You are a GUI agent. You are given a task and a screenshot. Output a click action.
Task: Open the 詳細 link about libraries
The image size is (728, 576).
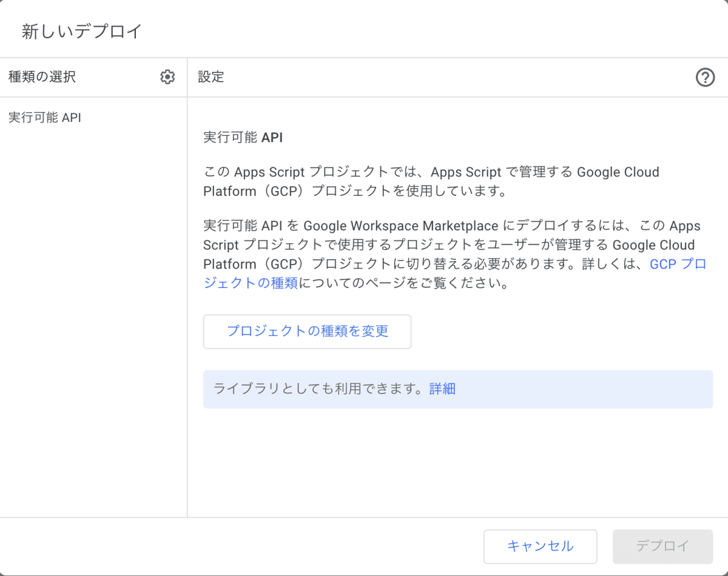tap(442, 389)
